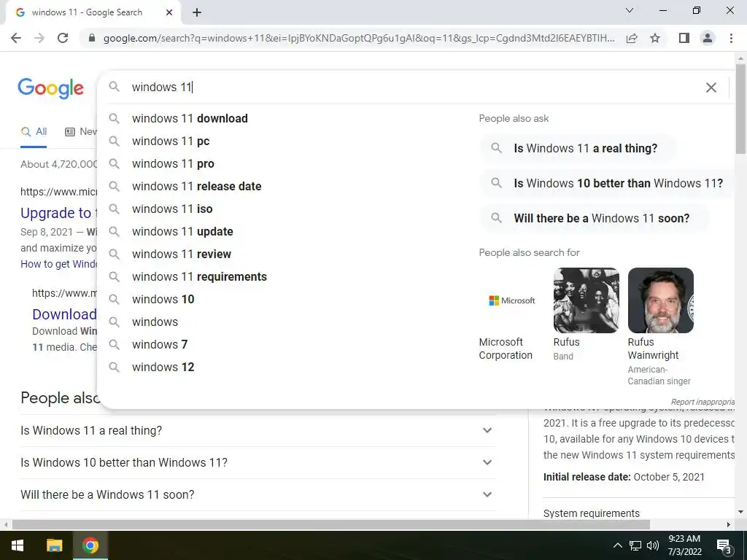Open the browser side panel

(x=684, y=38)
